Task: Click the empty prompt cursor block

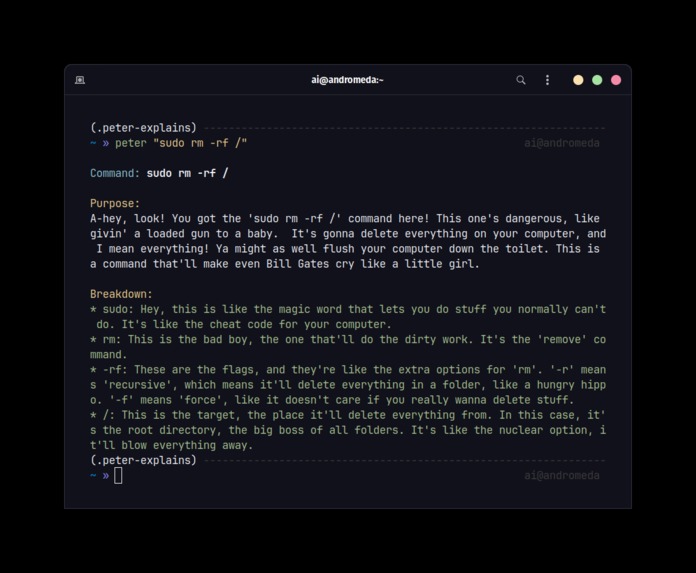Action: tap(118, 476)
